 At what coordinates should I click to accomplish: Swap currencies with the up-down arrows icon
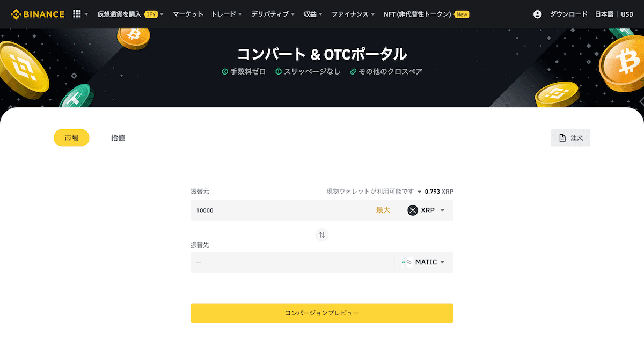[x=322, y=234]
